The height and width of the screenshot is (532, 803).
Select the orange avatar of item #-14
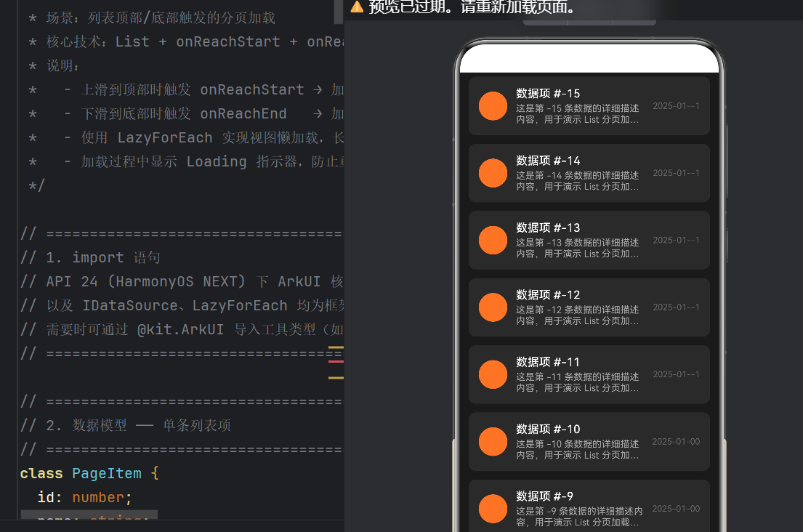[x=493, y=173]
